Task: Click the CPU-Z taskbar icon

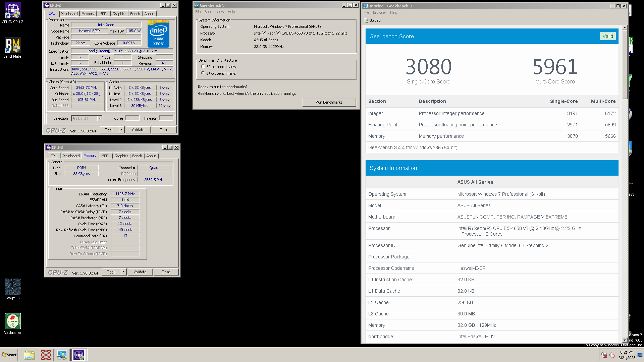Action: pyautogui.click(x=79, y=355)
